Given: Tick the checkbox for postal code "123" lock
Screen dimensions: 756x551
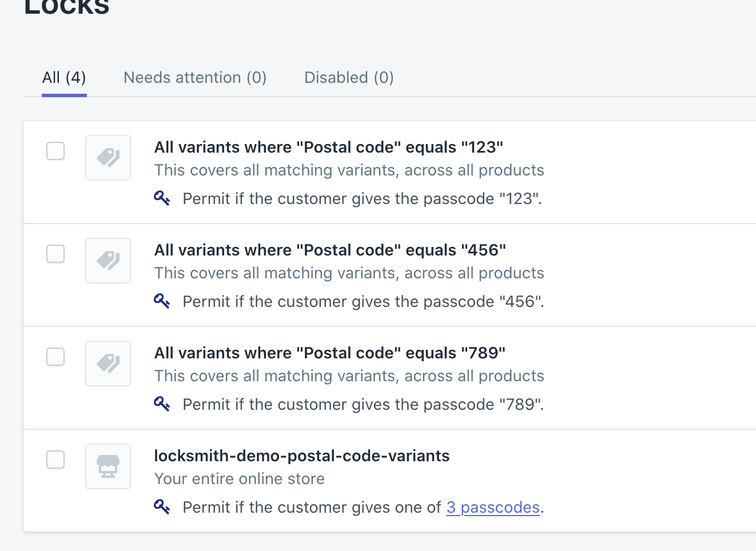Looking at the screenshot, I should pyautogui.click(x=55, y=151).
